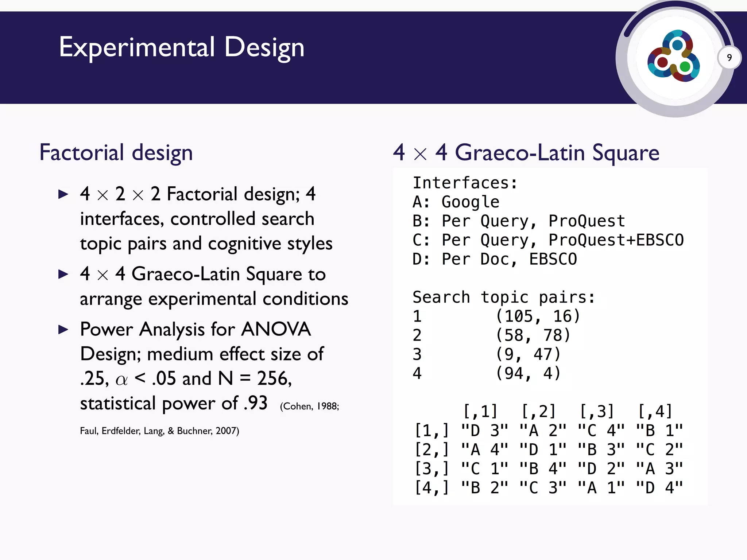Click matrix cell "A 3"

click(x=659, y=468)
